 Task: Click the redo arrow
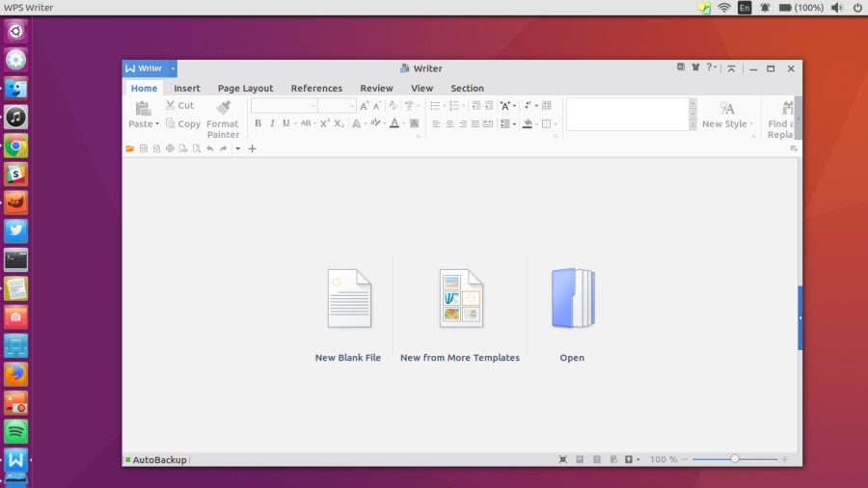(223, 149)
